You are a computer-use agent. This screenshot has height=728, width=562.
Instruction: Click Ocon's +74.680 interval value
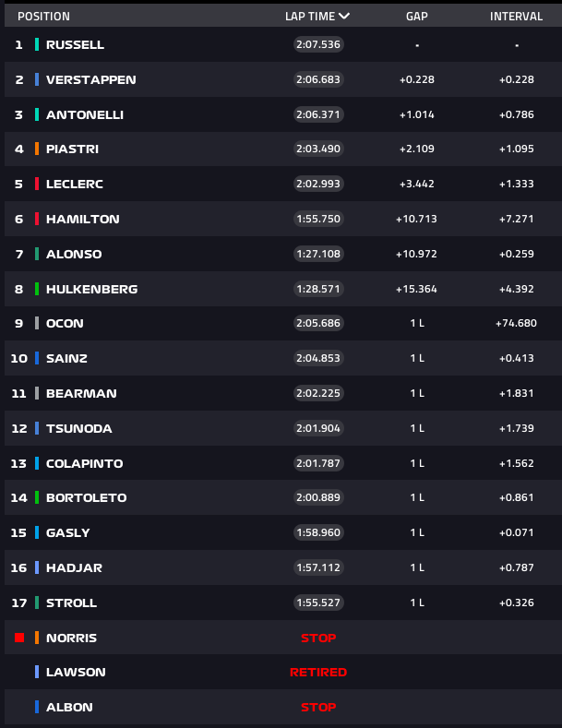[516, 323]
